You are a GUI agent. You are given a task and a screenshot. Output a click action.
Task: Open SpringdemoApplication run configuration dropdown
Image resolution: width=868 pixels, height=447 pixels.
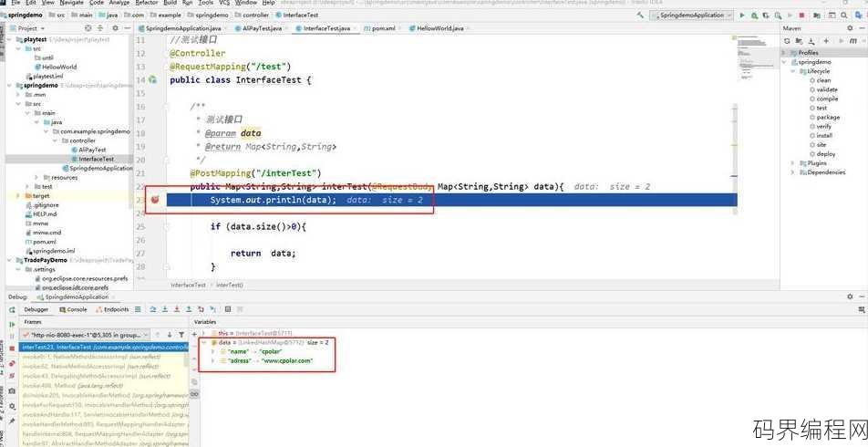[692, 16]
